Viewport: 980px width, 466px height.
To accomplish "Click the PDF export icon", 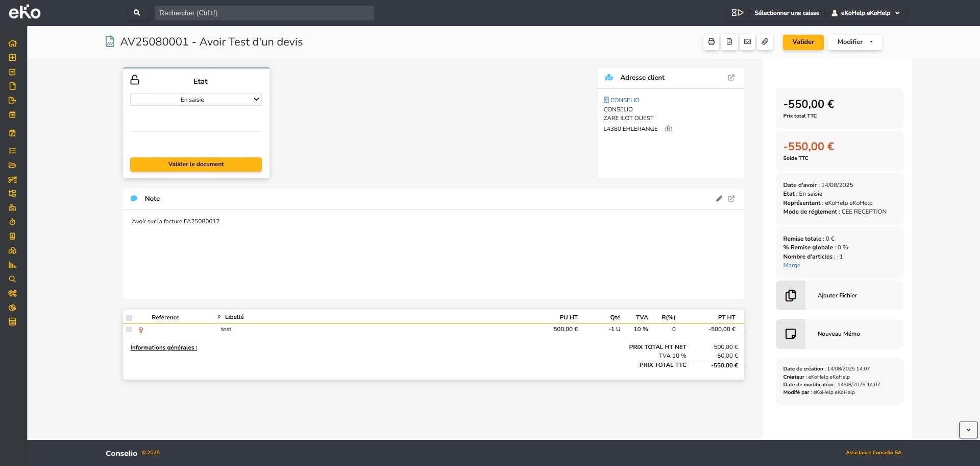I will pos(729,42).
